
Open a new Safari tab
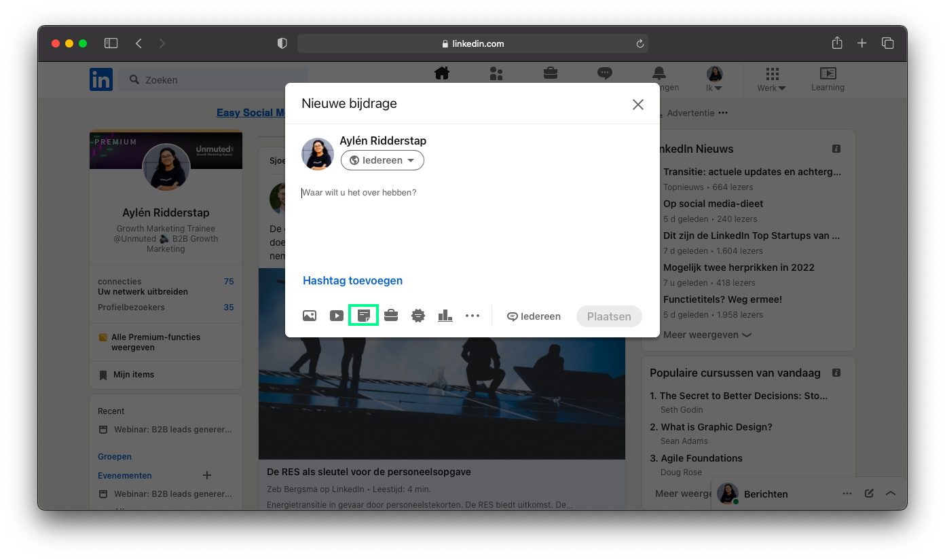(x=861, y=43)
